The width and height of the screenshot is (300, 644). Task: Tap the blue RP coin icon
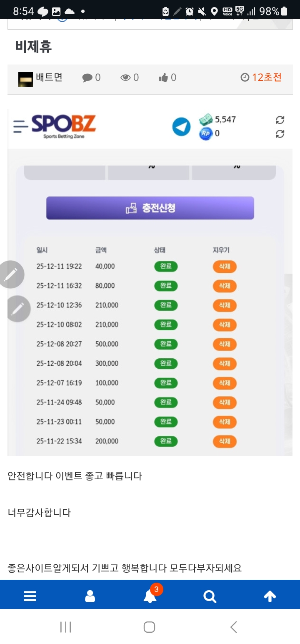(206, 134)
